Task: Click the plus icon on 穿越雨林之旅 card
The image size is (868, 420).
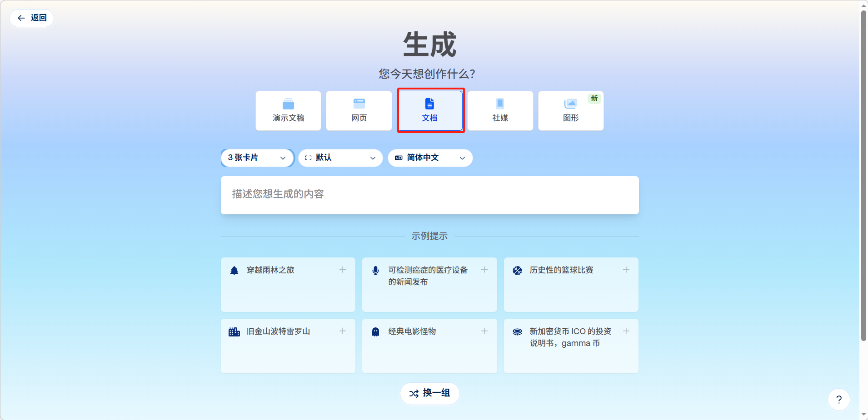Action: tap(343, 270)
